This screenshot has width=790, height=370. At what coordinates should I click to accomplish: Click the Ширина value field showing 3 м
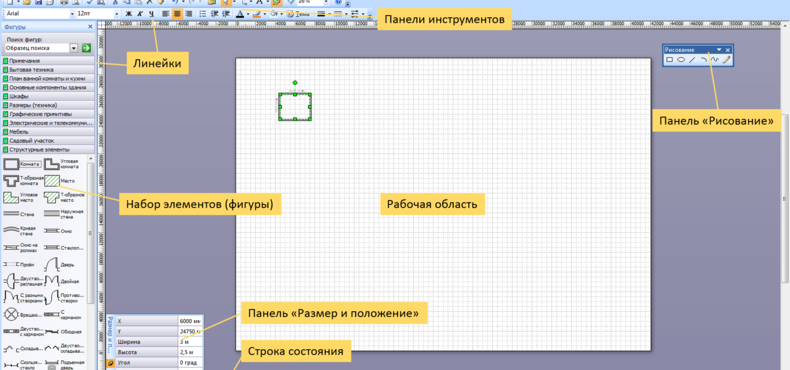[190, 342]
